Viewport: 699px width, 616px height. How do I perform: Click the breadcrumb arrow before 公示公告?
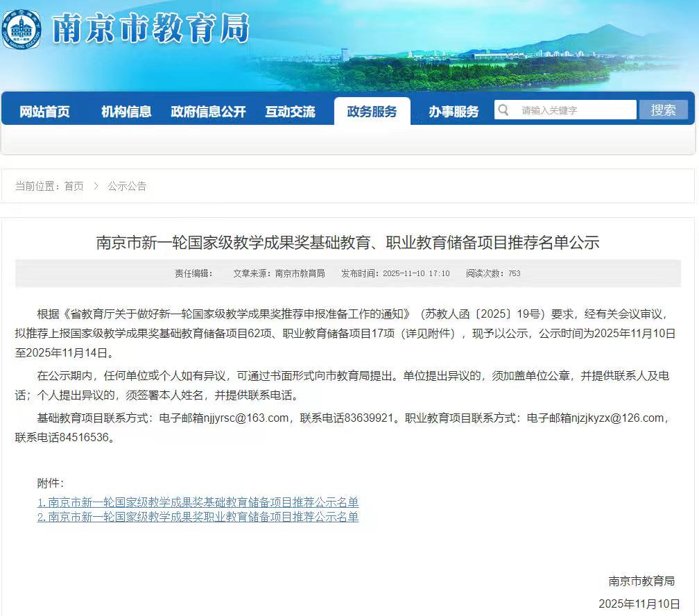[x=96, y=186]
